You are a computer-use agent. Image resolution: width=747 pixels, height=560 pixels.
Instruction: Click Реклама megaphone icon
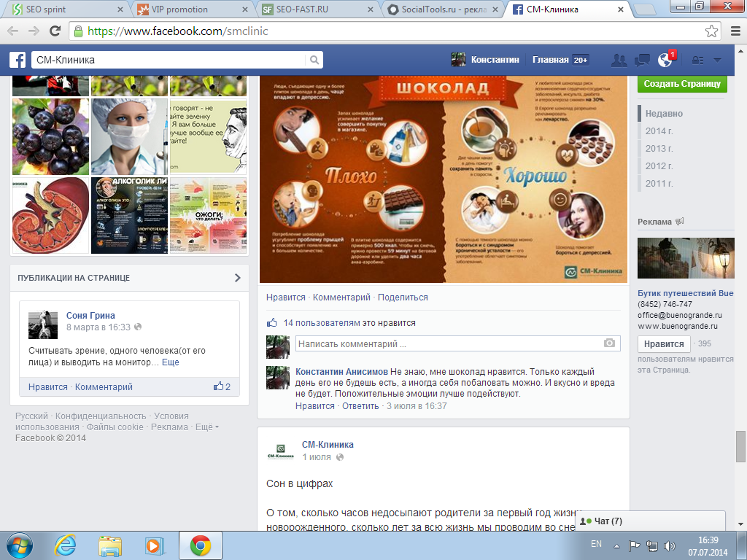coord(680,221)
